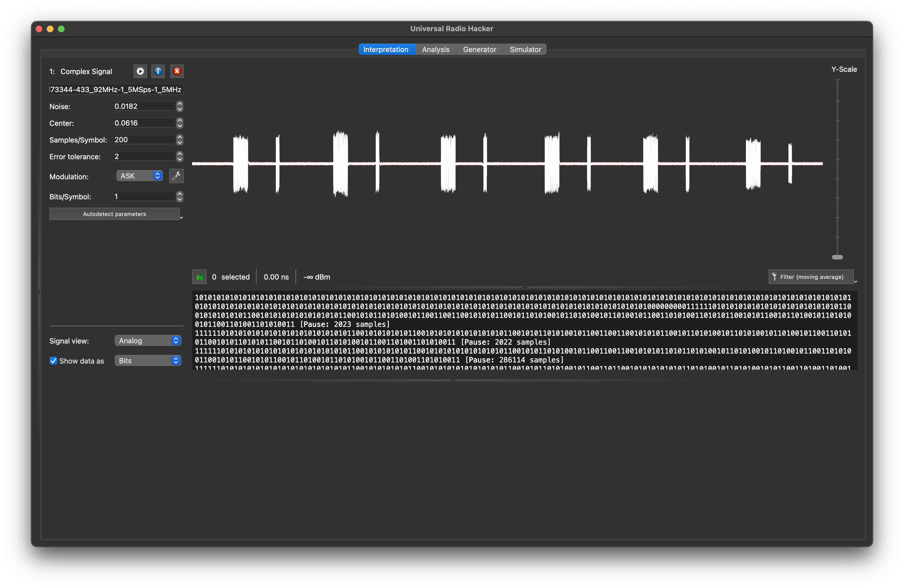Decrease the Samples/Symbol value stepper
The height and width of the screenshot is (588, 904).
click(180, 143)
